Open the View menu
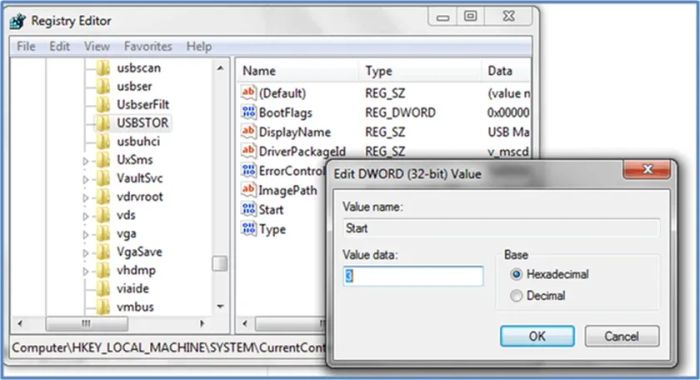The height and width of the screenshot is (380, 700). pos(97,46)
